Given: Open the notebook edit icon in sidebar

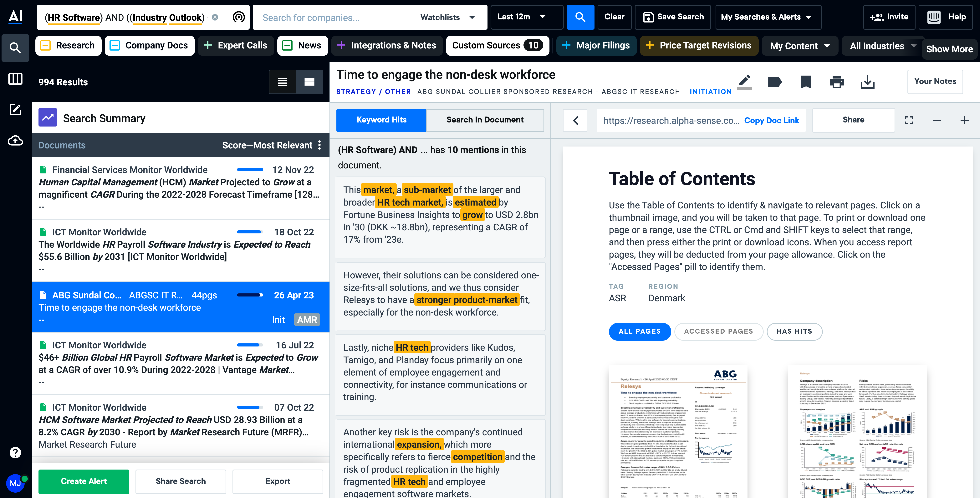Looking at the screenshot, I should (15, 110).
